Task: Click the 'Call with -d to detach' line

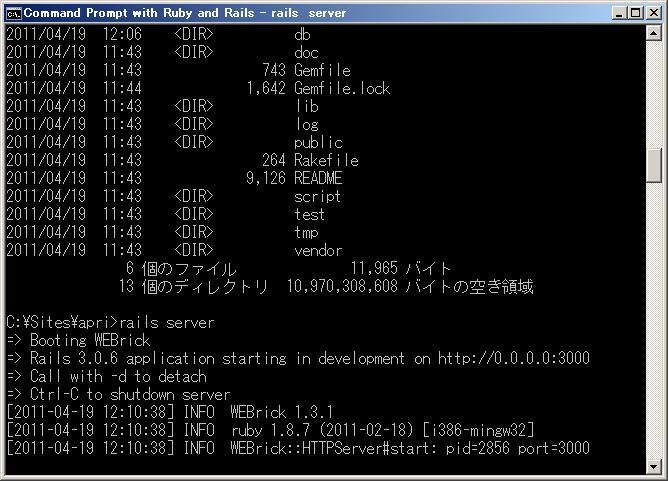Action: click(118, 377)
